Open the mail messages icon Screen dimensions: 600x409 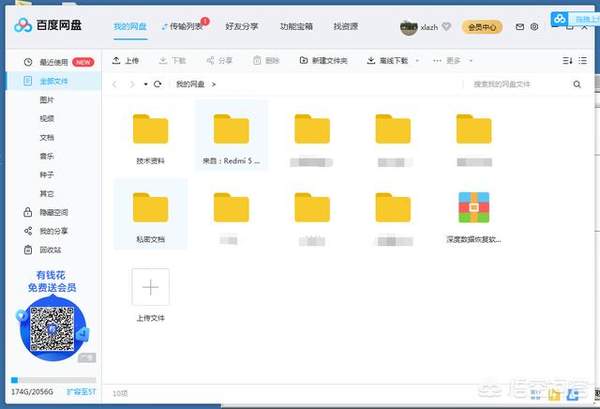[x=520, y=27]
